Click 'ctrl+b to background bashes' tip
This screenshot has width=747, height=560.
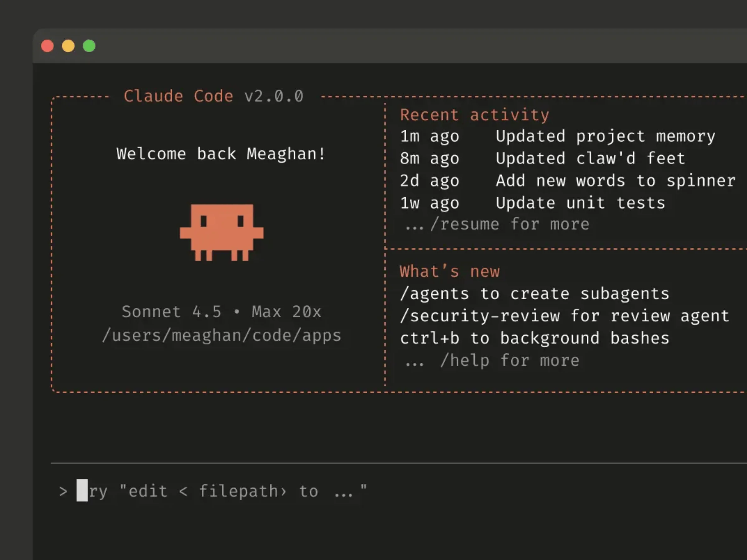[535, 338]
